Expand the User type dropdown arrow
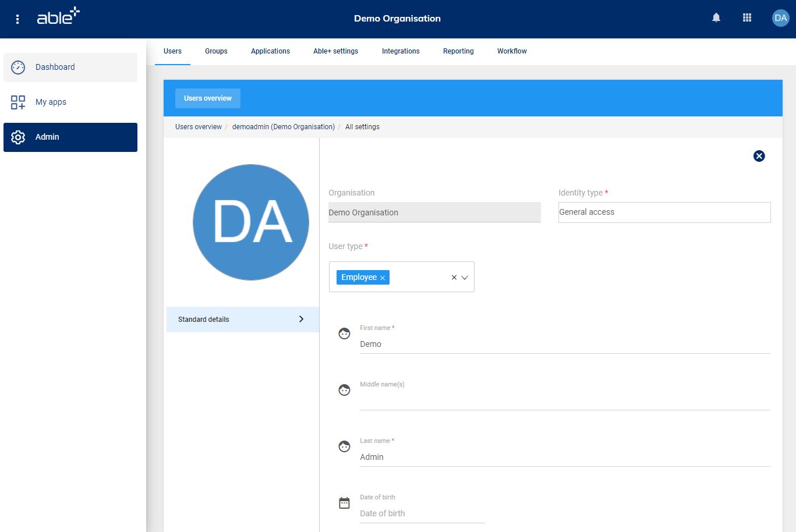The width and height of the screenshot is (796, 532). click(465, 278)
